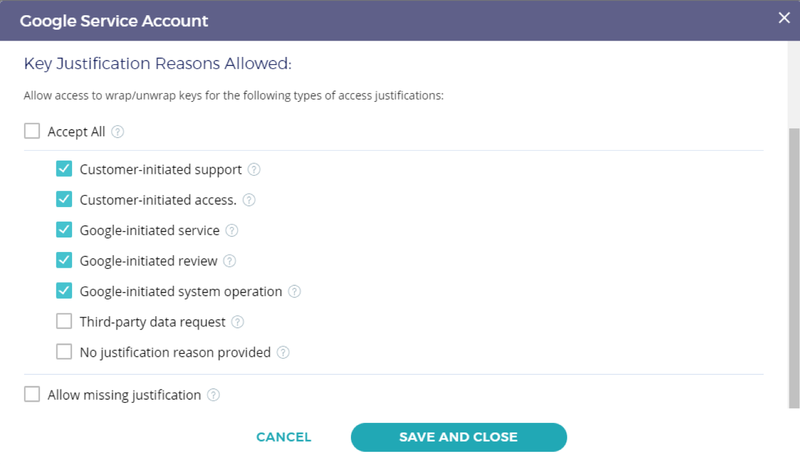
Task: Click help icon for Google-initiated system operation
Action: [294, 291]
